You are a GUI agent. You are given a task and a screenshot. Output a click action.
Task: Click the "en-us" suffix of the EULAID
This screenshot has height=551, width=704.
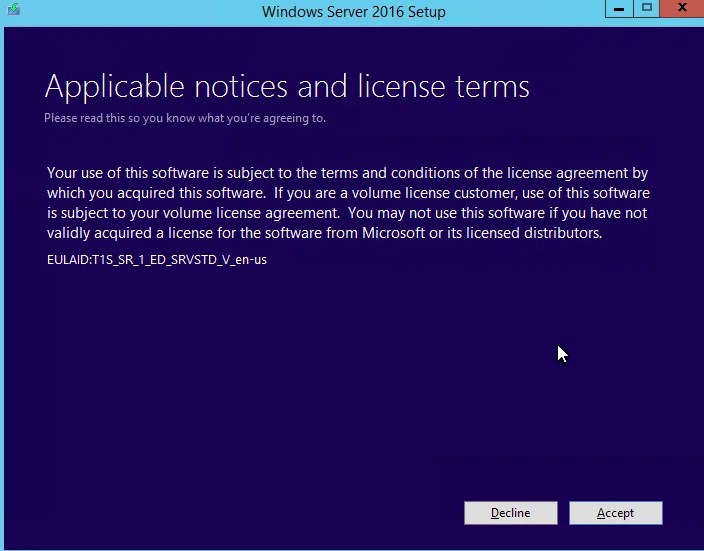[251, 260]
